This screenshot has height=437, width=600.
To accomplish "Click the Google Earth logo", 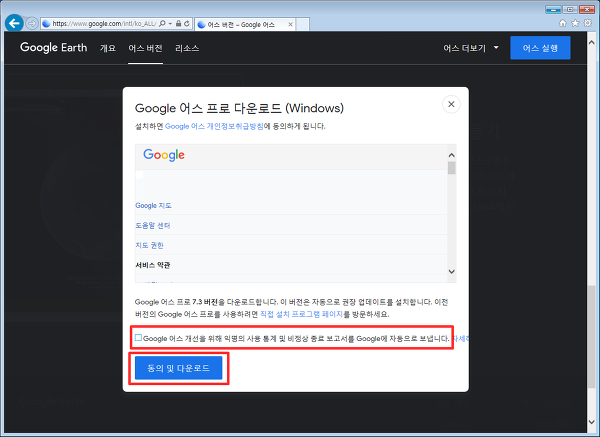I will (x=54, y=47).
